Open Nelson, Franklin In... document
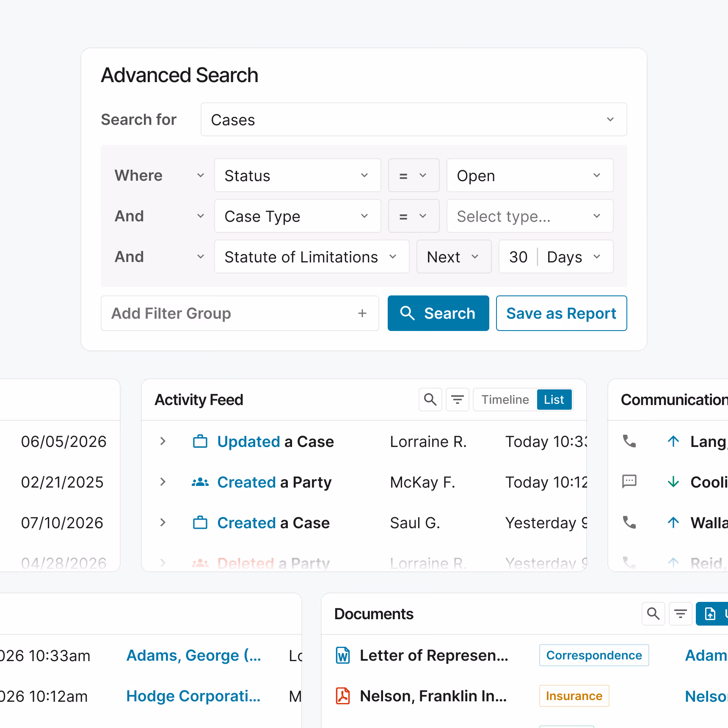This screenshot has width=728, height=728. (x=433, y=696)
